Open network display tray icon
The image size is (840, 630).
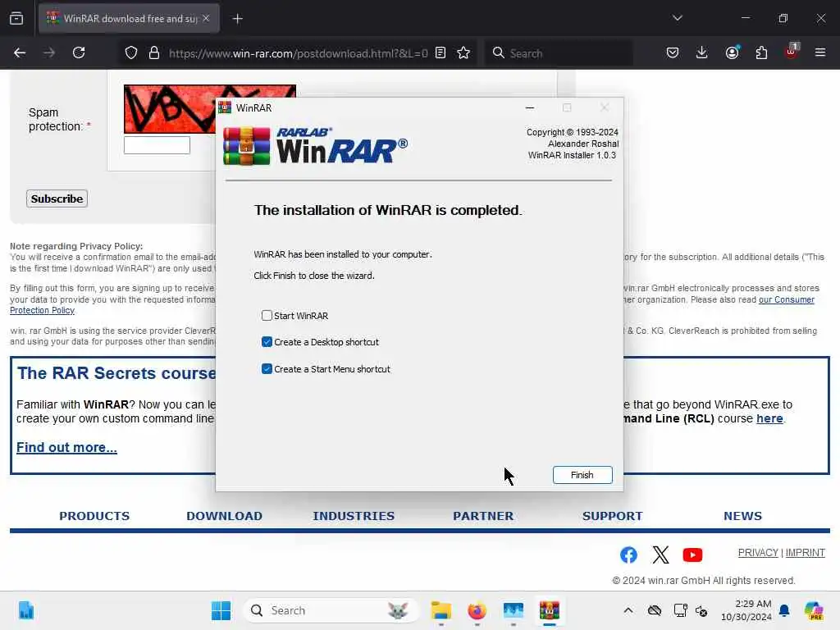point(680,610)
